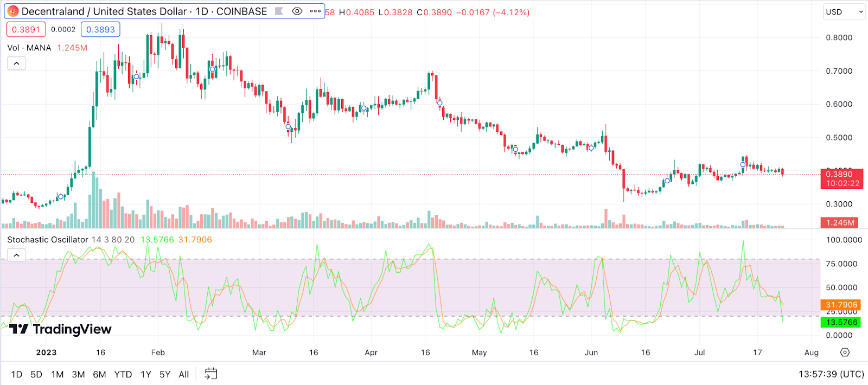Select the 1M time range
This screenshot has height=385, width=868.
(x=58, y=374)
